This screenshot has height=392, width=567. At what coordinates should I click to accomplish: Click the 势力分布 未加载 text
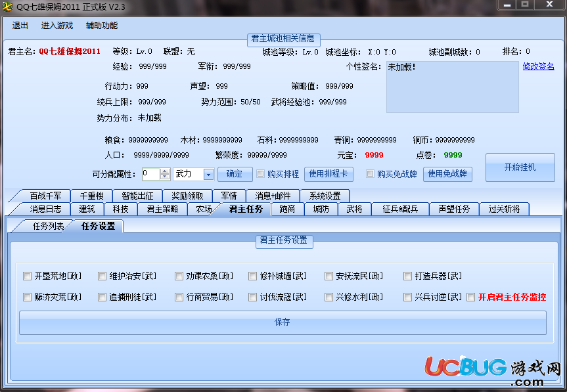pyautogui.click(x=149, y=118)
